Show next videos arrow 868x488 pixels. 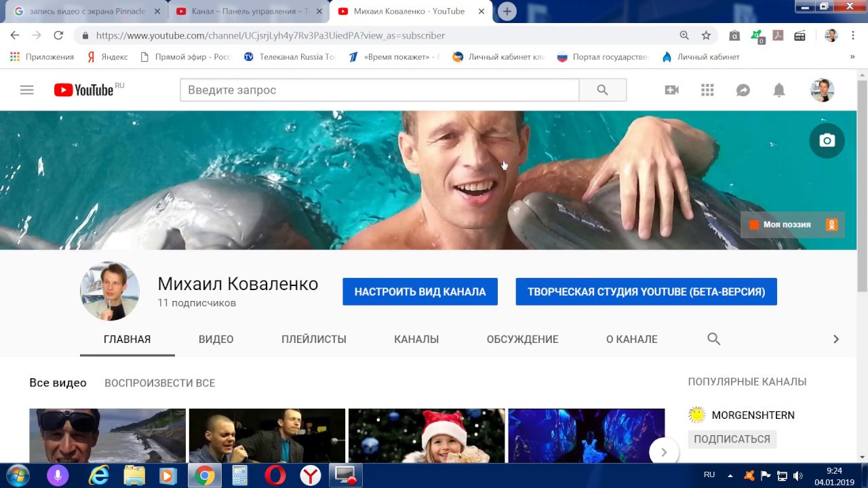click(664, 452)
